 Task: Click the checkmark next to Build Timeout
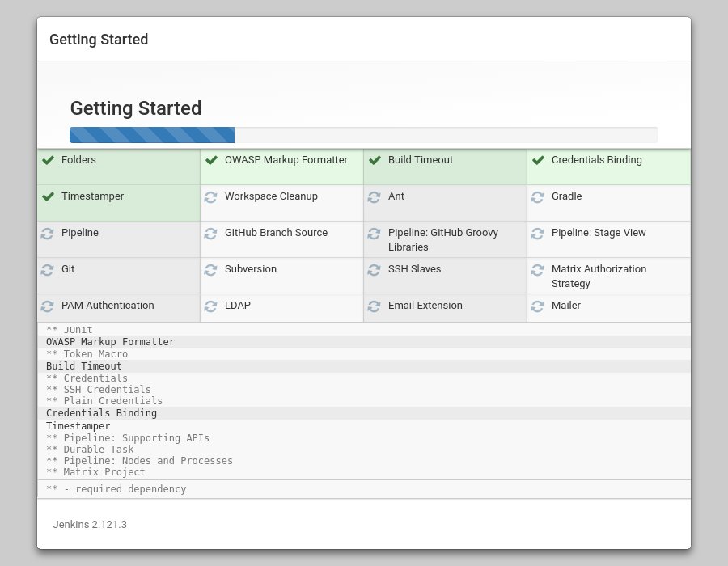(375, 160)
